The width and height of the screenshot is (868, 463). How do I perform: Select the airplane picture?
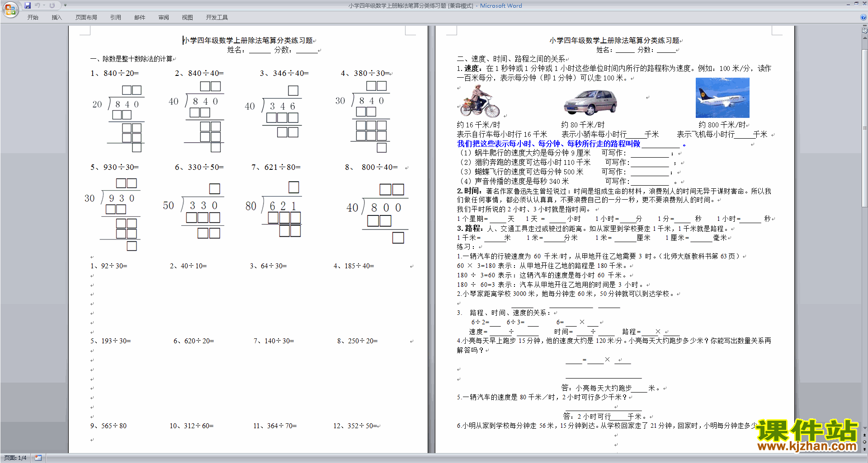tap(722, 98)
